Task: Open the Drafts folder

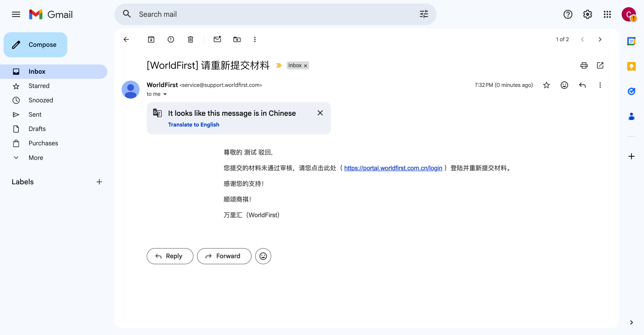Action: click(53, 129)
